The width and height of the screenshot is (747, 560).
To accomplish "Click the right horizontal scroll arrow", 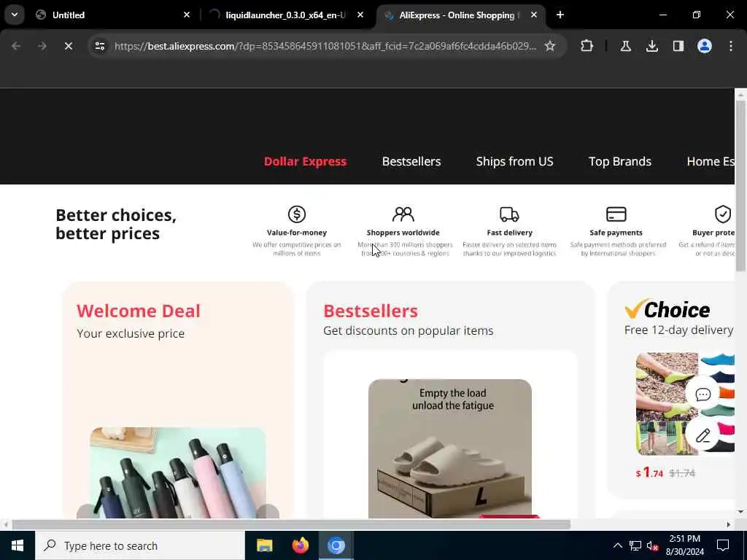I will (x=729, y=525).
